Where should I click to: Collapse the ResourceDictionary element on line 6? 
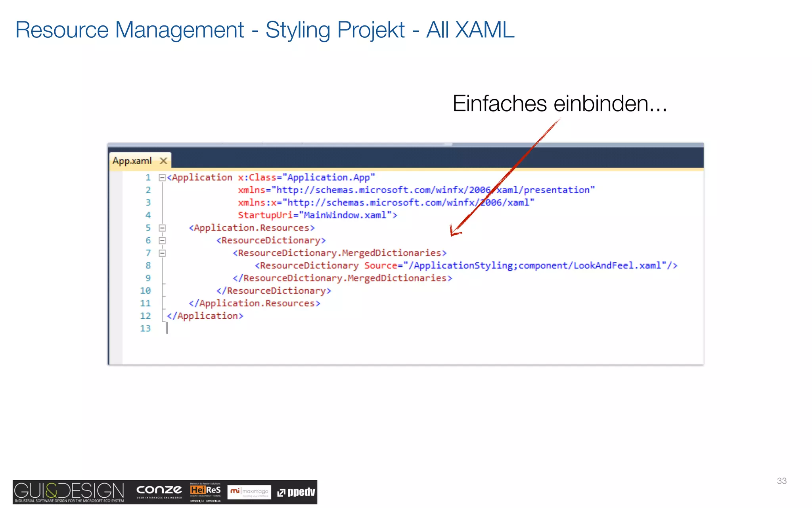[x=162, y=241]
